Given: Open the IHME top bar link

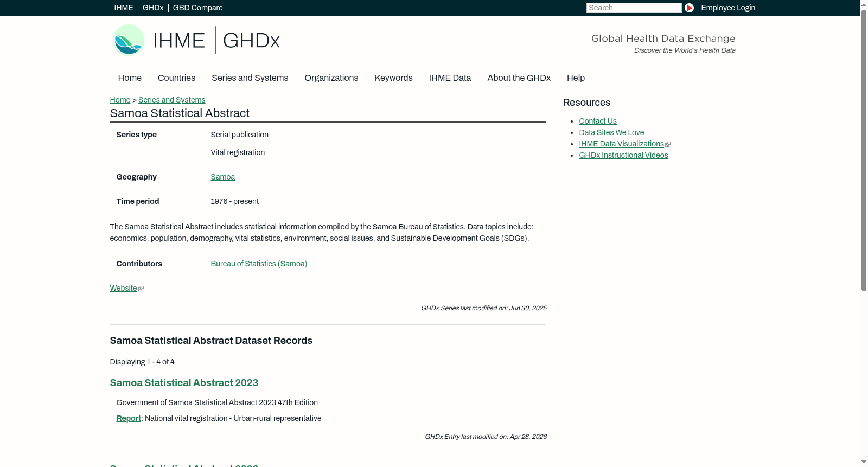Looking at the screenshot, I should click(x=124, y=8).
